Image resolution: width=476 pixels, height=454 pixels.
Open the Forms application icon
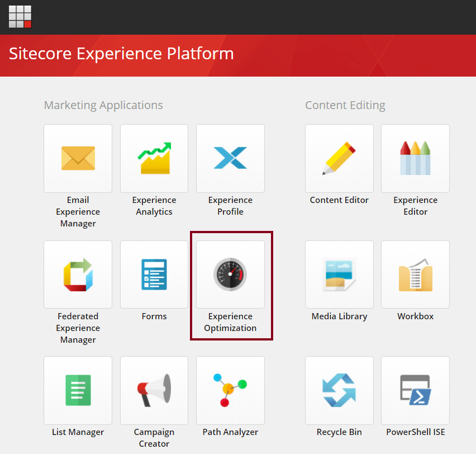154,275
